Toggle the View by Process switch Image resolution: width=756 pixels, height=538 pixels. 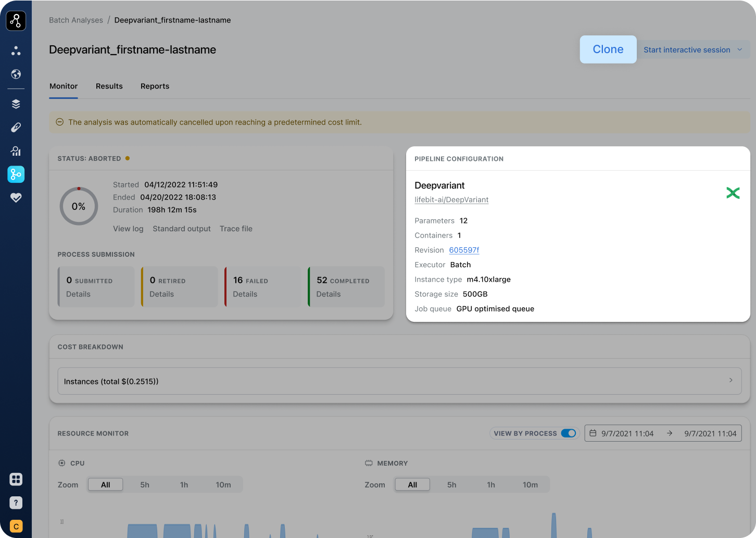(x=569, y=433)
